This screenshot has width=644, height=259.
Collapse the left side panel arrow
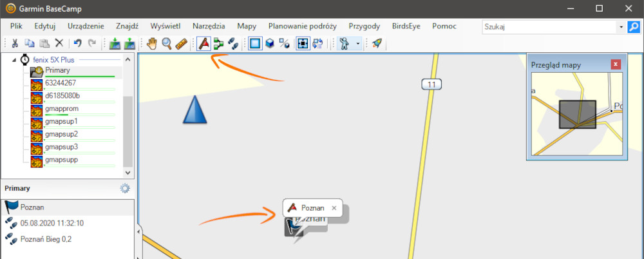point(138,232)
